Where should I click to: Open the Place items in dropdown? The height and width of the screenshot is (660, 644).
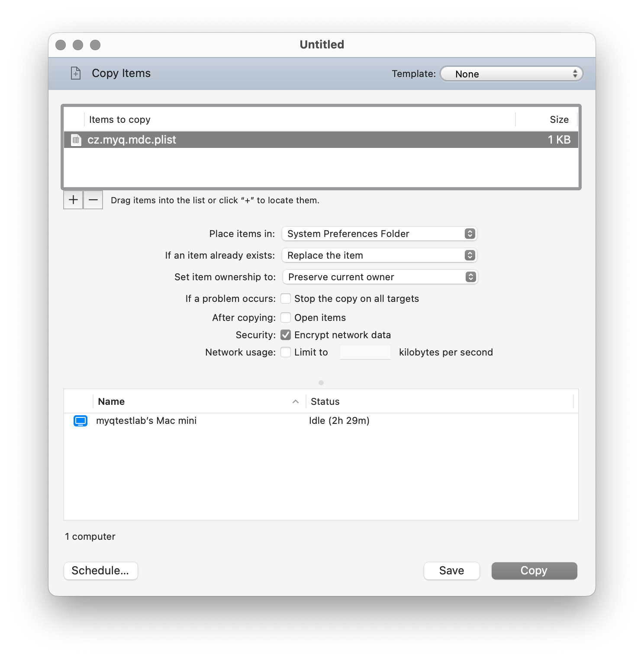click(379, 234)
